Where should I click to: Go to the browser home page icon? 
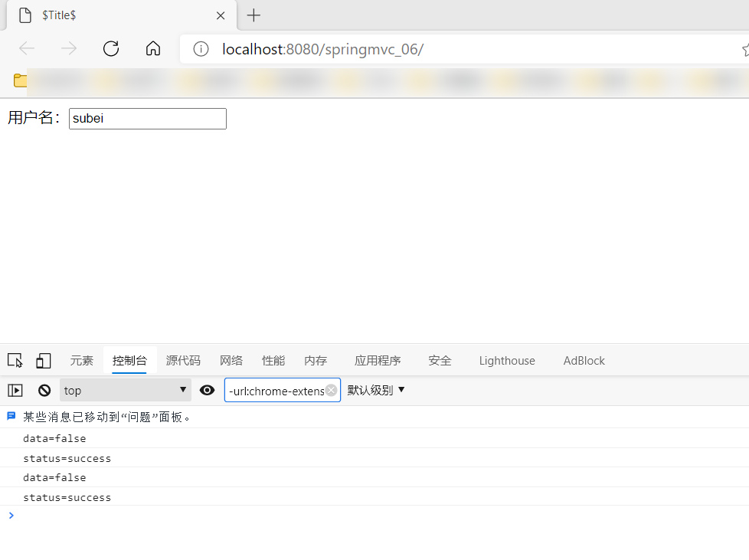tap(153, 49)
